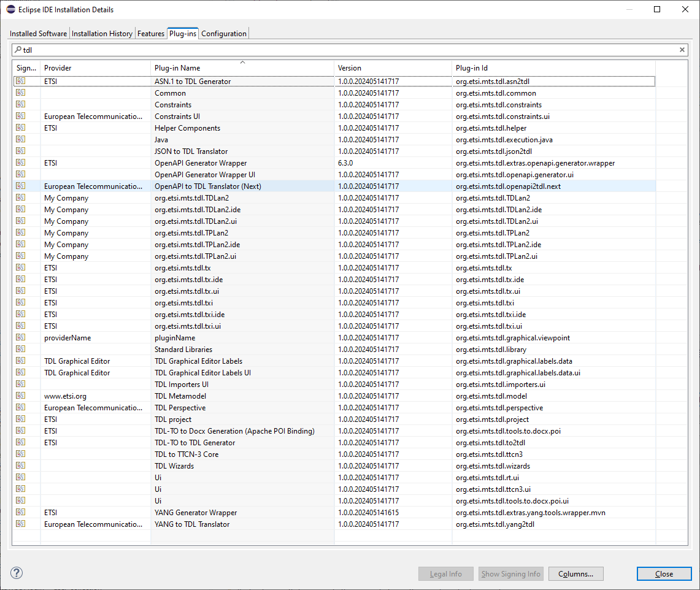The width and height of the screenshot is (700, 590).
Task: Click the search magnifier icon in filter box
Action: point(18,50)
